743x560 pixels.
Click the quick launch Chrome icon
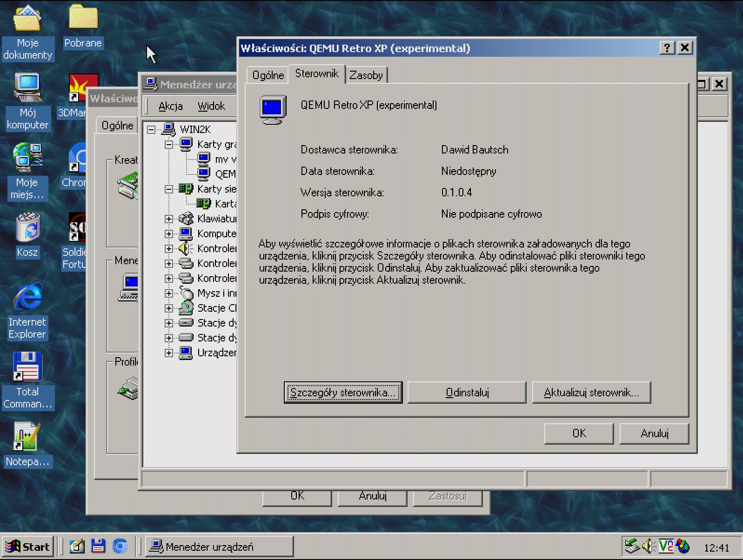[x=120, y=546]
